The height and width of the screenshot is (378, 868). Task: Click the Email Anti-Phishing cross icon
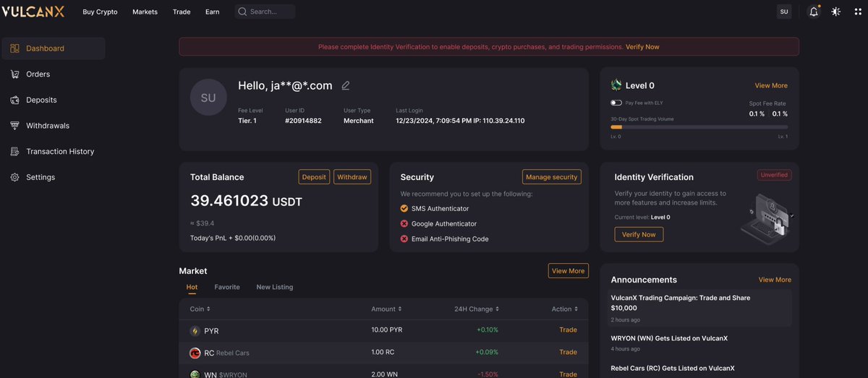(x=404, y=239)
